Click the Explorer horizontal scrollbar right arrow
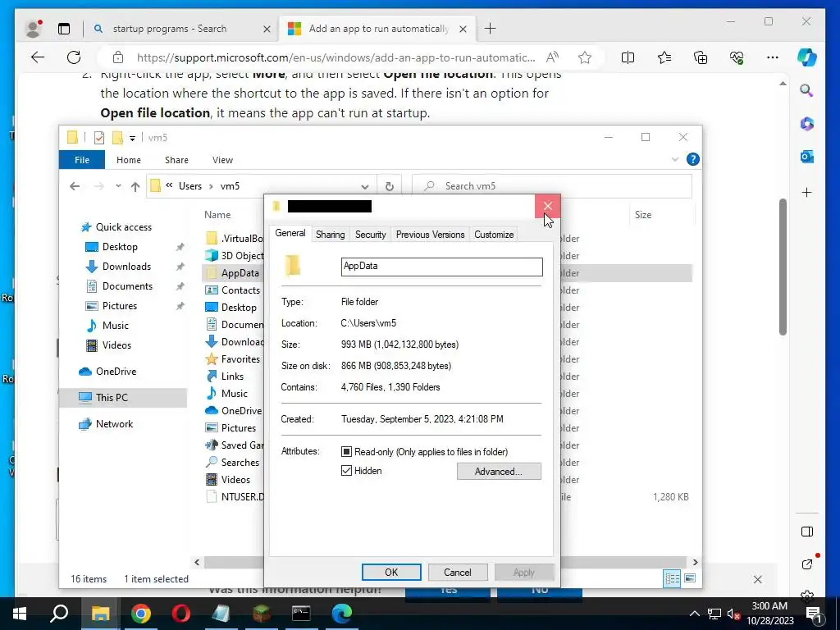Screen dimensions: 840x630 (696, 562)
